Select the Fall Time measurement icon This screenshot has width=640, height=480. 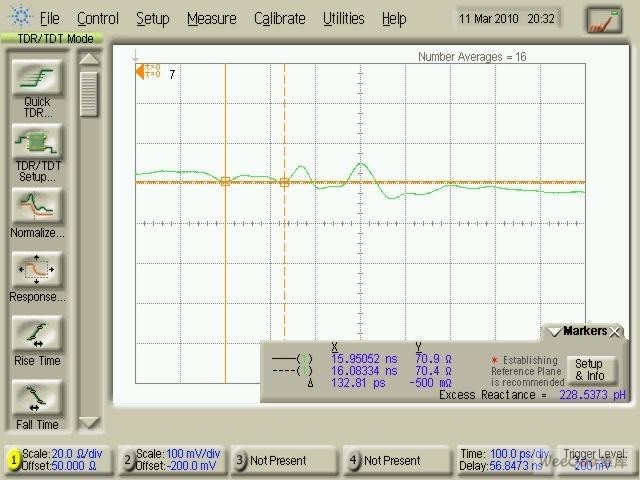coord(37,399)
